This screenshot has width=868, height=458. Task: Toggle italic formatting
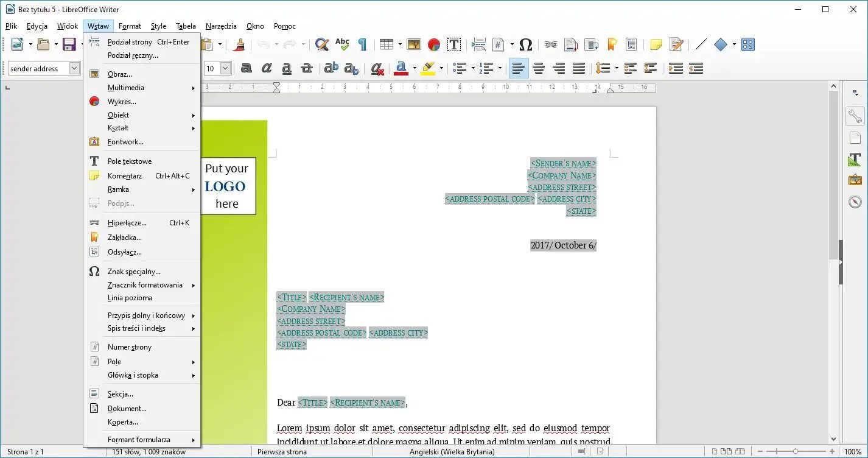pyautogui.click(x=267, y=68)
